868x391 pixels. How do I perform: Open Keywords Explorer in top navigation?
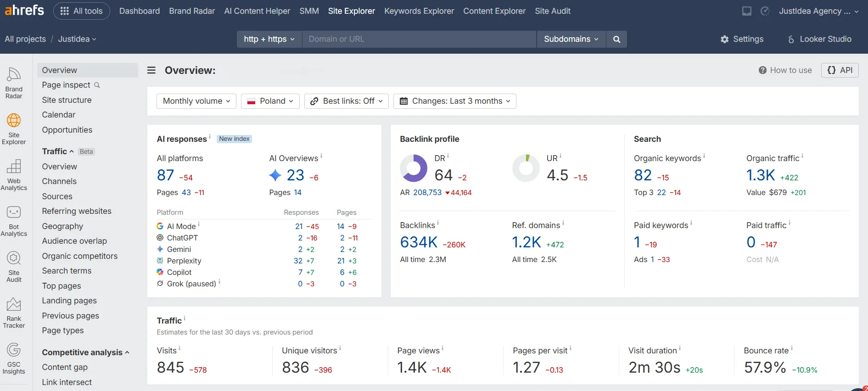[419, 11]
